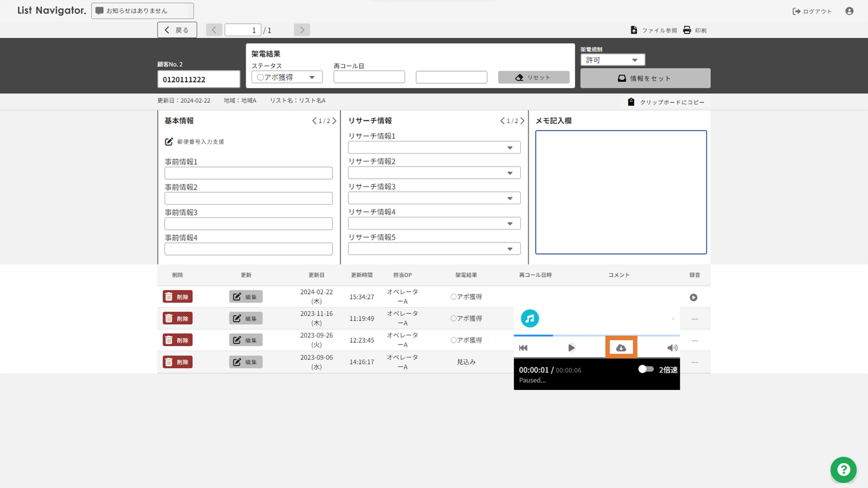Expand the 架電規制 dropdown set to 許可

pos(612,60)
